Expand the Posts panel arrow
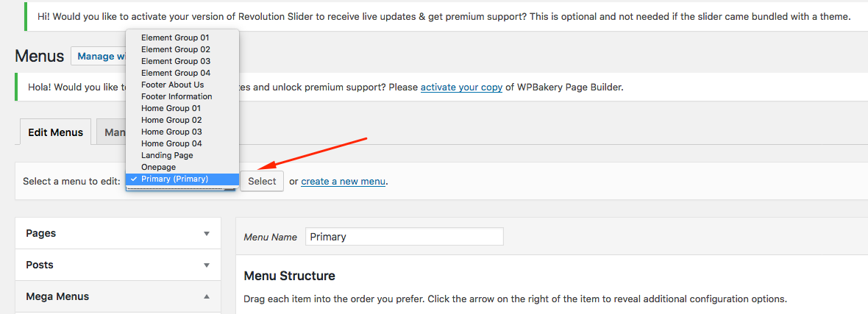The width and height of the screenshot is (868, 314). coord(207,265)
